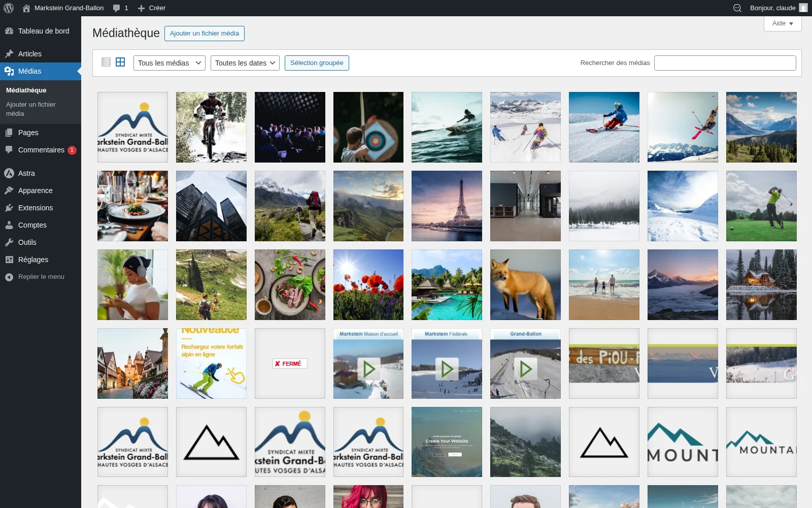The height and width of the screenshot is (508, 812).
Task: Click the Créer link in admin bar
Action: pyautogui.click(x=157, y=8)
